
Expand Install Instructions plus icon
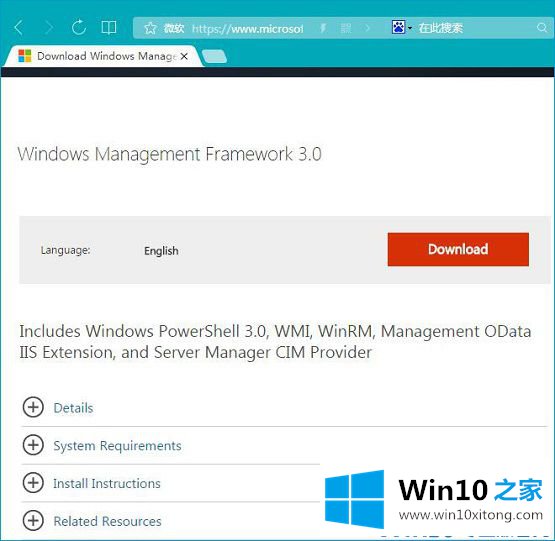33,483
